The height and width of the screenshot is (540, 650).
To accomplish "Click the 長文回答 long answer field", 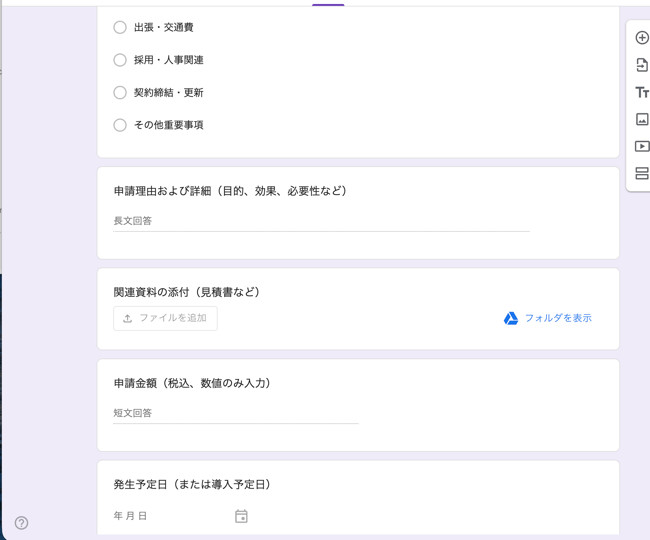I will tap(320, 221).
